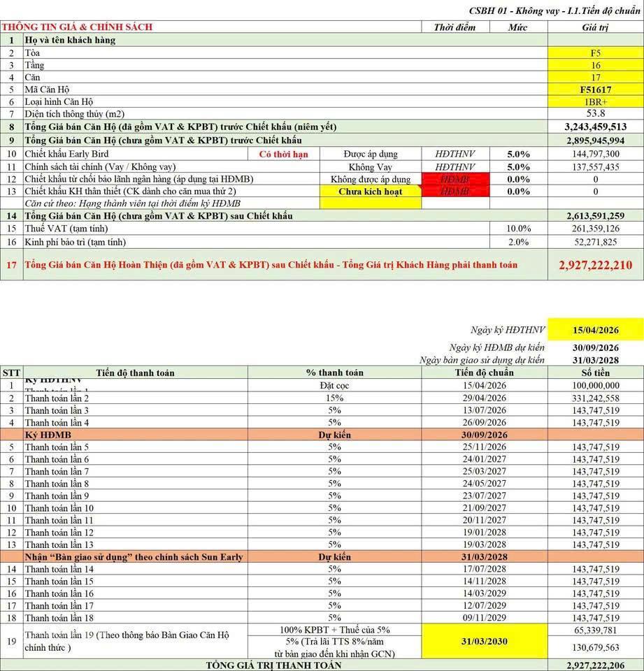Click date "14/11/2028" for payment 15
This screenshot has height=671, width=644.
tap(485, 581)
